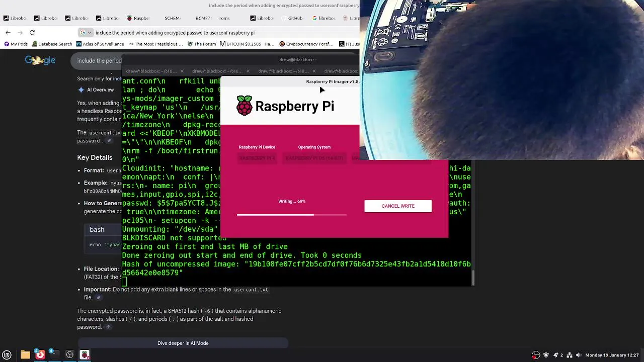Switch to the roms browser tab
644x362 pixels.
click(224, 18)
